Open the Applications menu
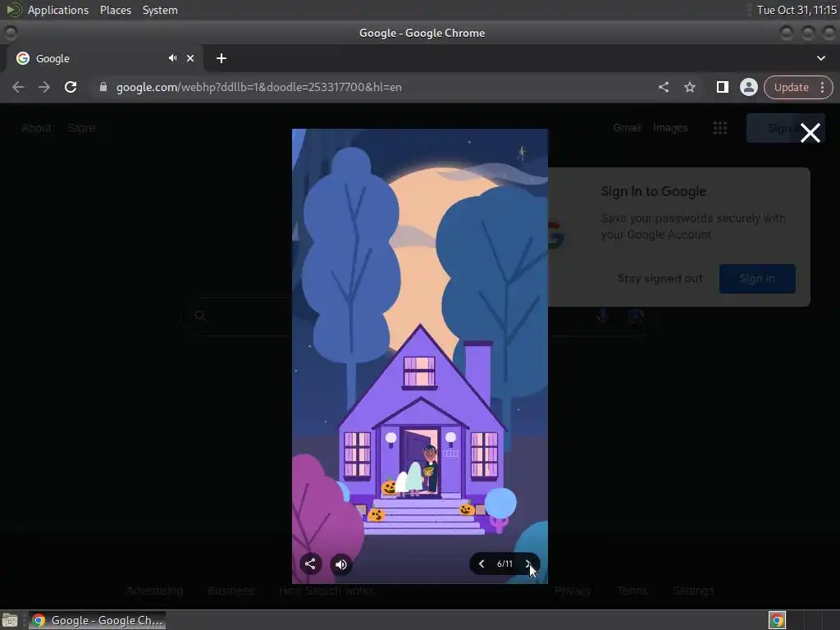Image resolution: width=840 pixels, height=630 pixels. coord(58,10)
